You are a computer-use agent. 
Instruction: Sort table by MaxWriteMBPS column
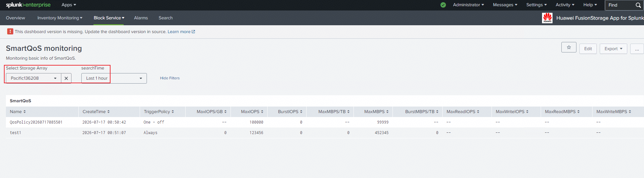pos(614,112)
